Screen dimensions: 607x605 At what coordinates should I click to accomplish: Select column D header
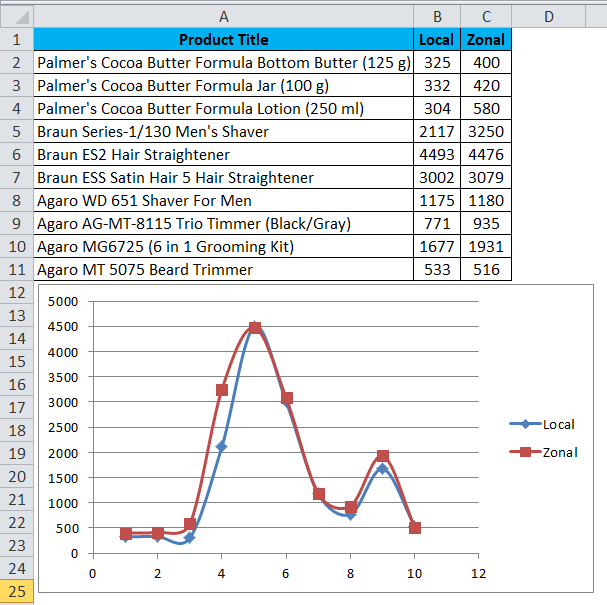[549, 17]
